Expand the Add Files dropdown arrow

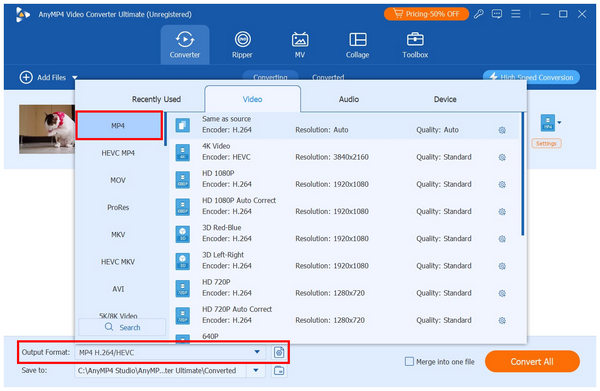(75, 78)
